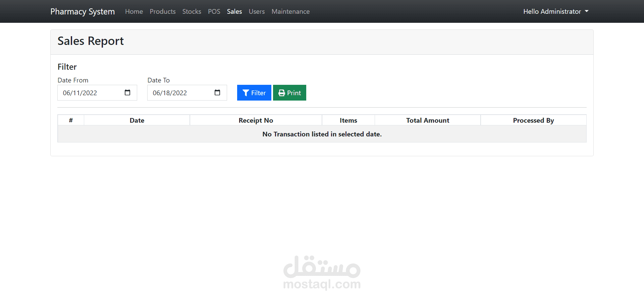Focus the Date From field showing 06/11/2022
The height and width of the screenshot is (297, 644).
97,93
